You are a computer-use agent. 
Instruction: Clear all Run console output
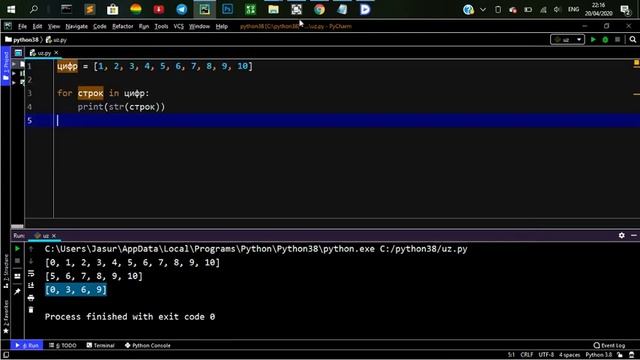coord(31,310)
